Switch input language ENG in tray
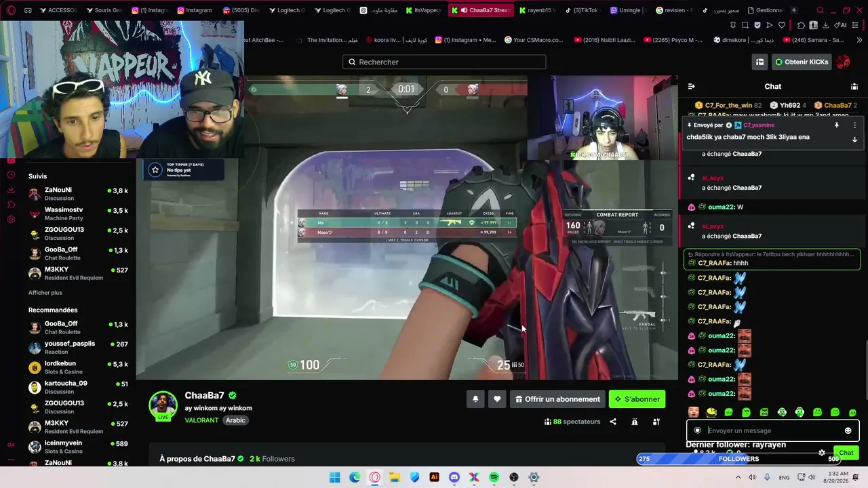This screenshot has height=488, width=868. [784, 477]
